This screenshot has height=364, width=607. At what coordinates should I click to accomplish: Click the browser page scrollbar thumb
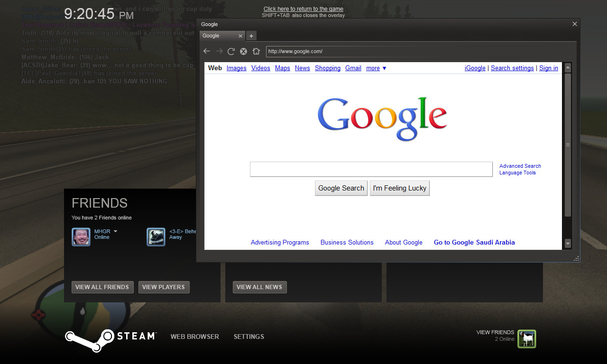[x=568, y=145]
